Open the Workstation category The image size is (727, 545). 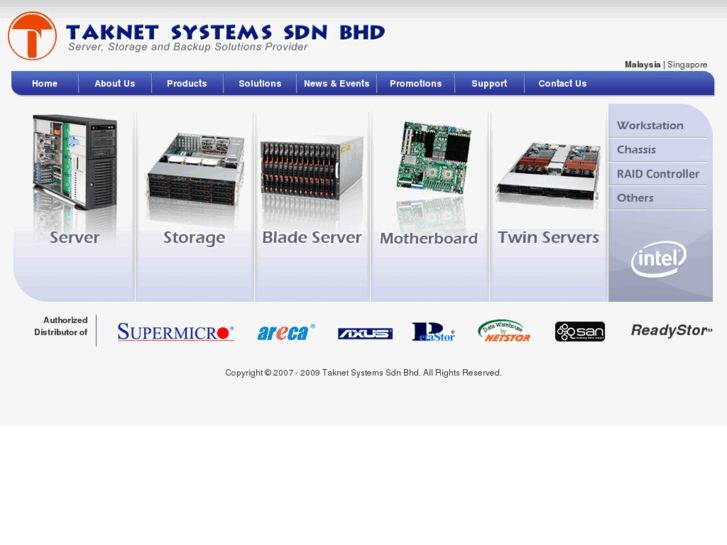650,125
